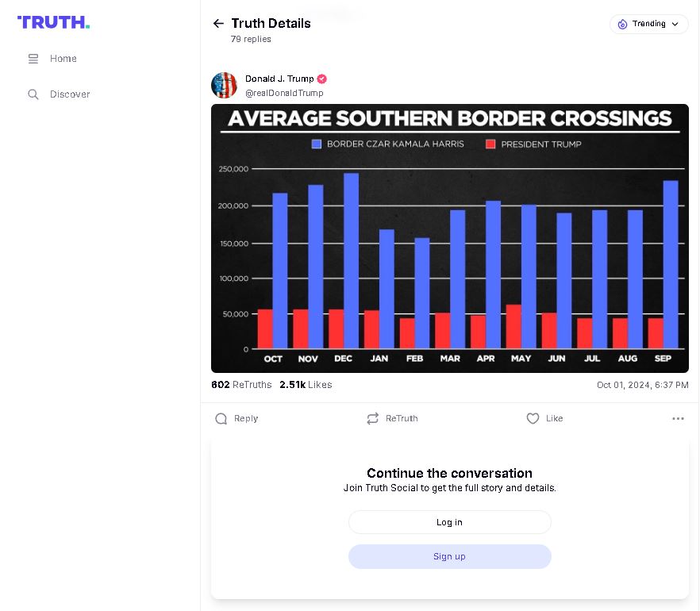Click the Like label text
The image size is (700, 611).
[555, 419]
